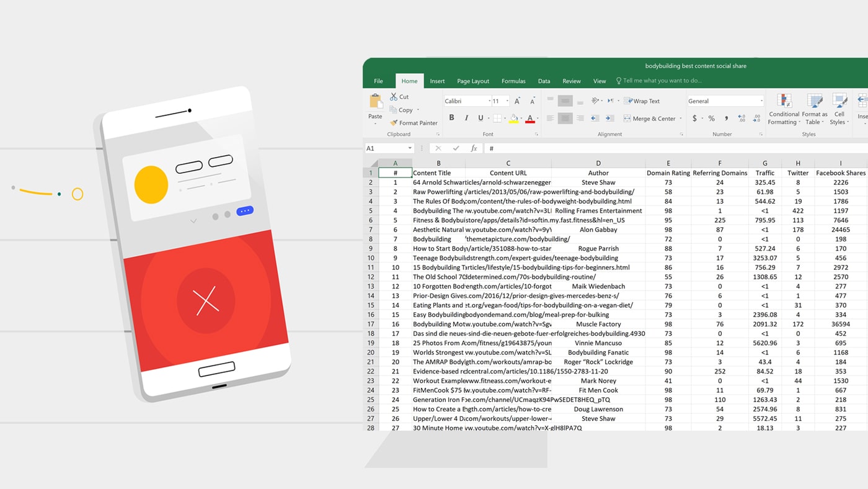Open the Paste options arrow
The image size is (868, 489).
pos(376,123)
